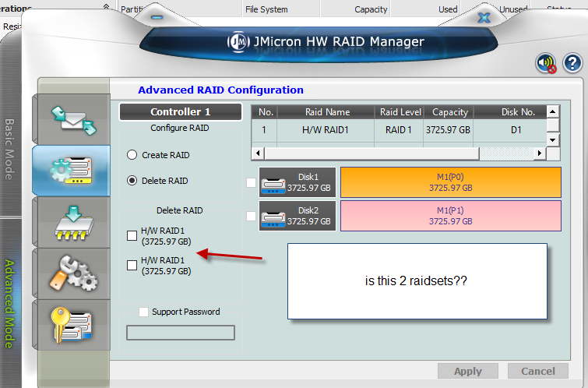Click the Capacity column header in RAID table

click(449, 112)
